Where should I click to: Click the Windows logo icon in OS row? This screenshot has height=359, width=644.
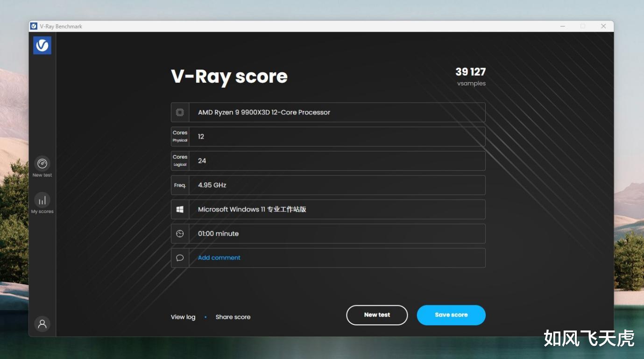(x=180, y=210)
